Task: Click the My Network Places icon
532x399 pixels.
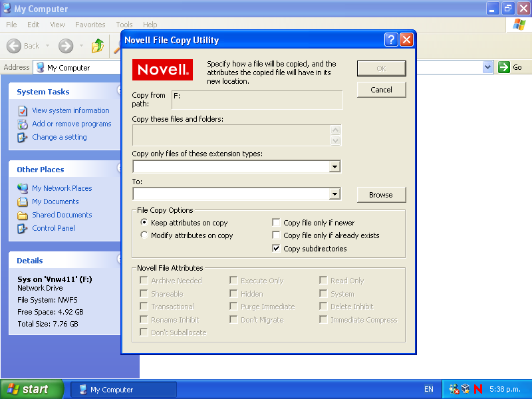Action: (x=23, y=188)
